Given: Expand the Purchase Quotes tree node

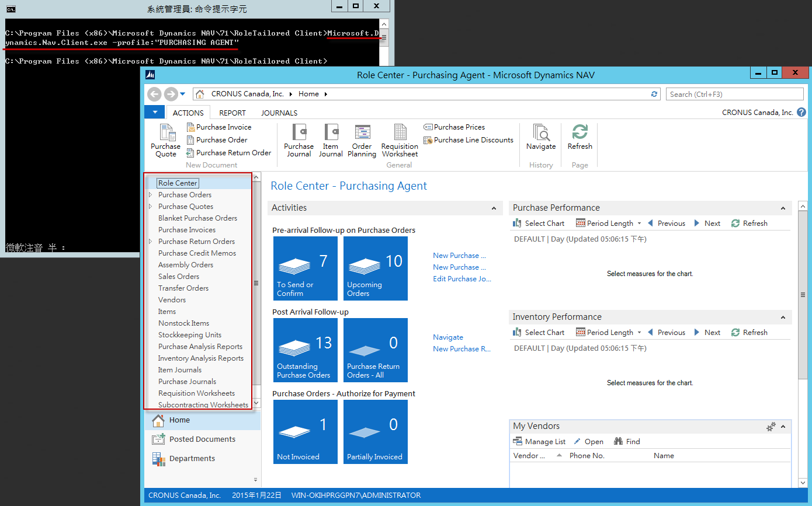Looking at the screenshot, I should pos(150,207).
